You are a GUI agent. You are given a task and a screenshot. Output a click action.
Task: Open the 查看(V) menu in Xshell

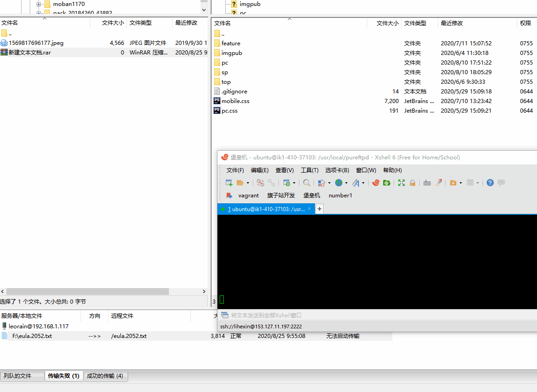(285, 170)
